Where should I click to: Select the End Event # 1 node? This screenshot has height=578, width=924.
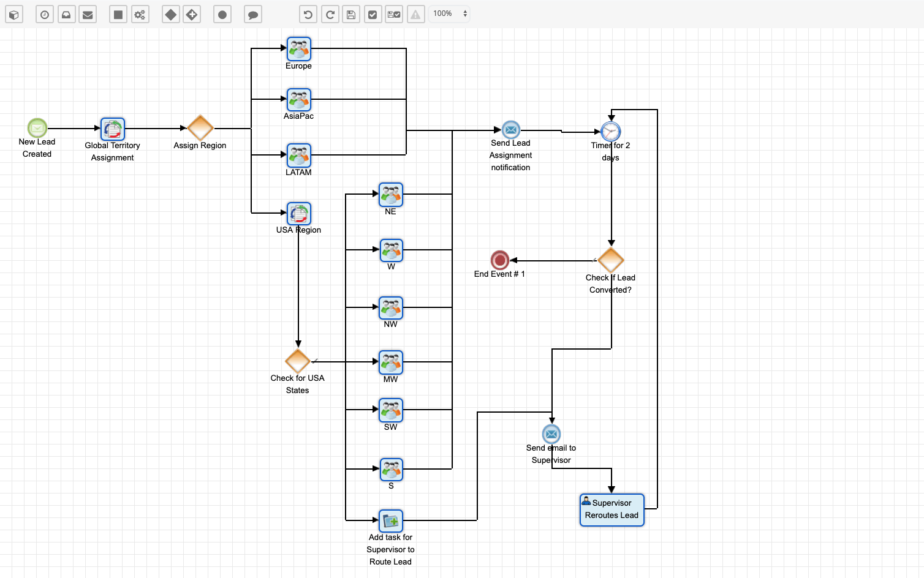[500, 260]
